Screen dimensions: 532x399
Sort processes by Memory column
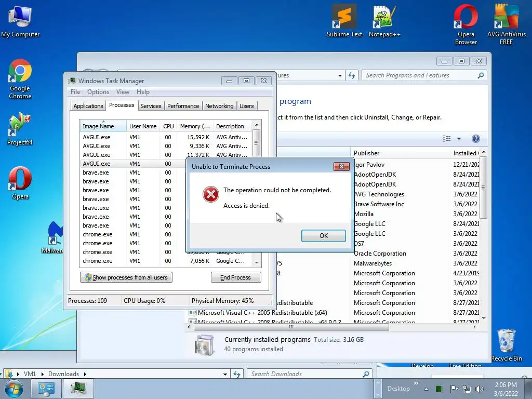[x=195, y=126]
